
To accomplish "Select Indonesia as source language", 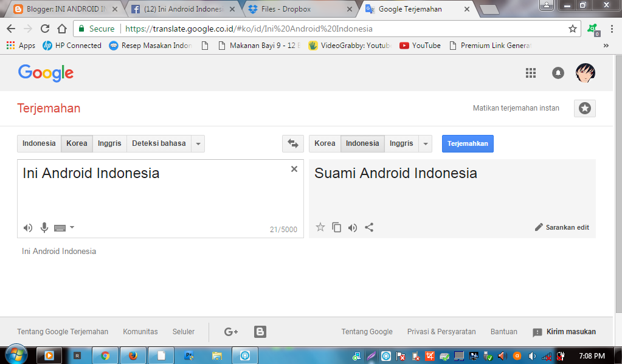I will [39, 143].
